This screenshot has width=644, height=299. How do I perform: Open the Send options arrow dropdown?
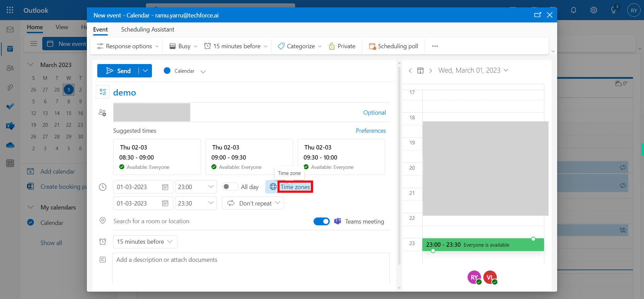pyautogui.click(x=145, y=71)
